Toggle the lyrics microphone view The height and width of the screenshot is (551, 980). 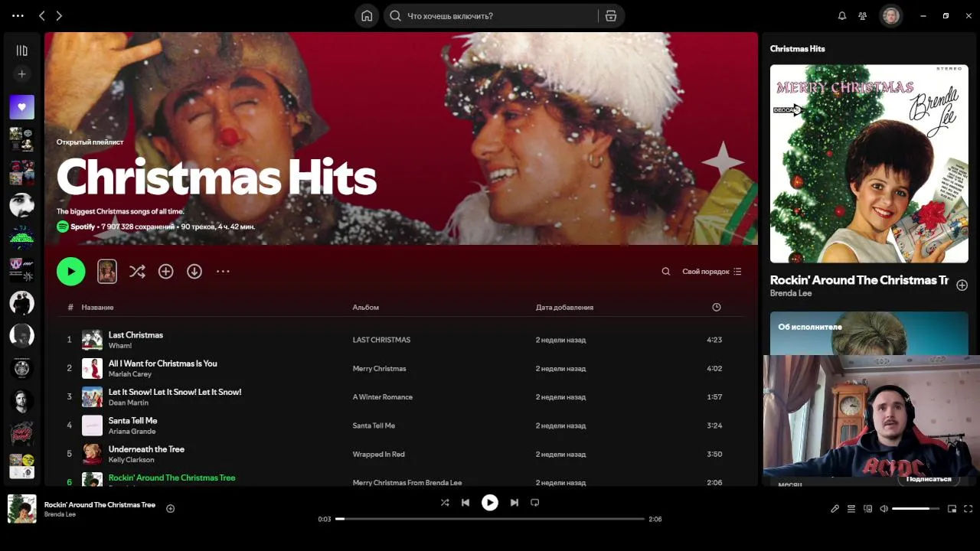pos(835,509)
